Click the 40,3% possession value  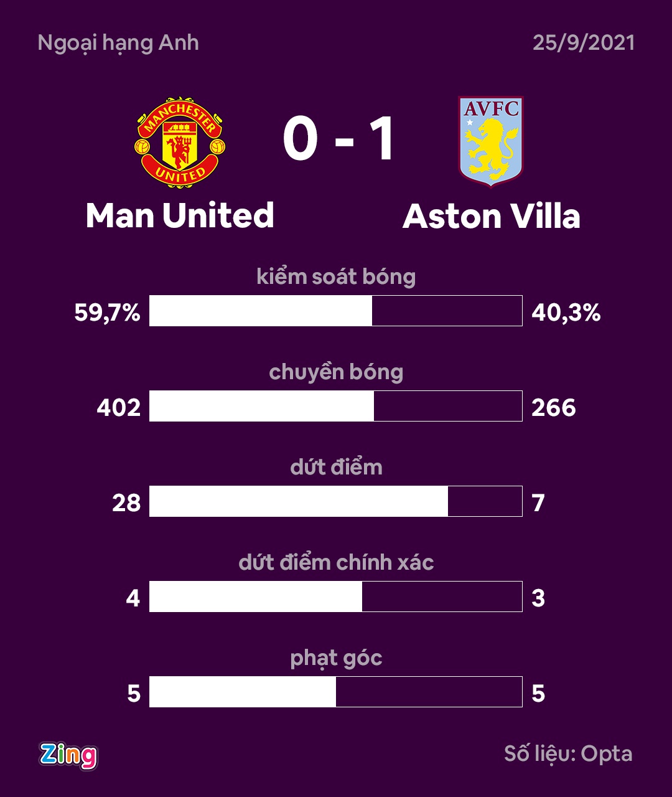coord(566,313)
